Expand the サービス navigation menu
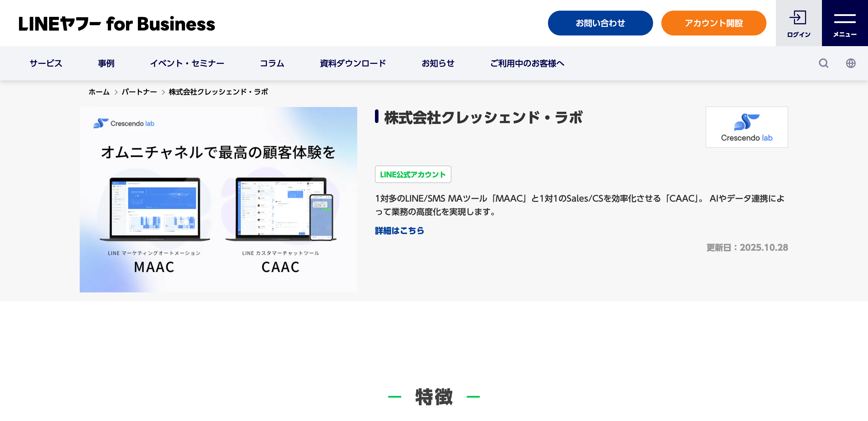Screen dimensions: 868x421 (x=46, y=64)
